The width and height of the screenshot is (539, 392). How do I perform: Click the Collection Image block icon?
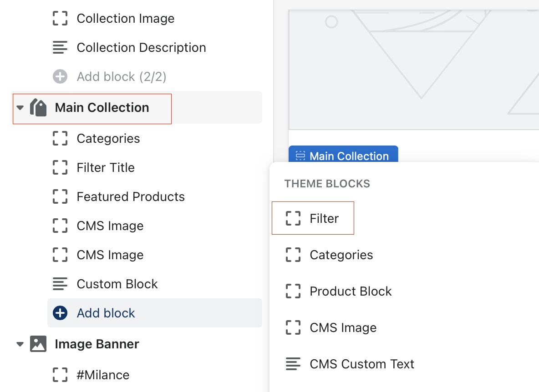pyautogui.click(x=60, y=19)
